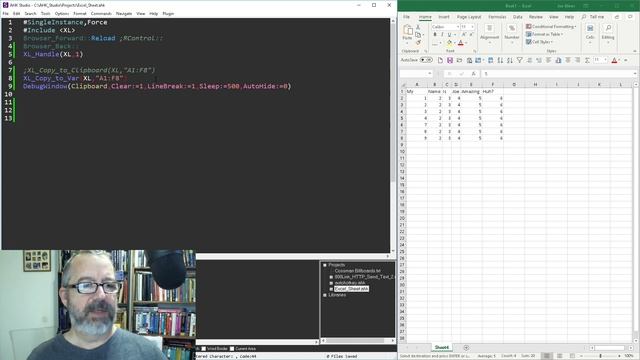Toggle the AutoSave switch off or on
The width and height of the screenshot is (640, 360).
point(426,60)
